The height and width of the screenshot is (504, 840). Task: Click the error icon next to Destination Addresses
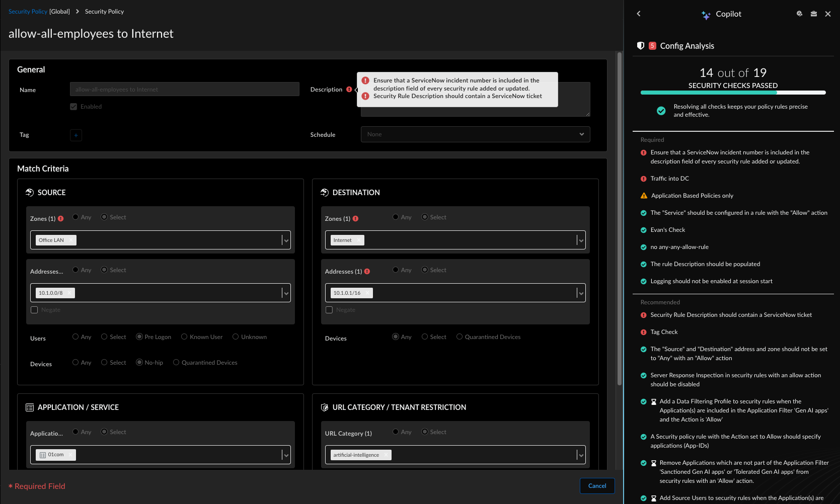pos(367,272)
